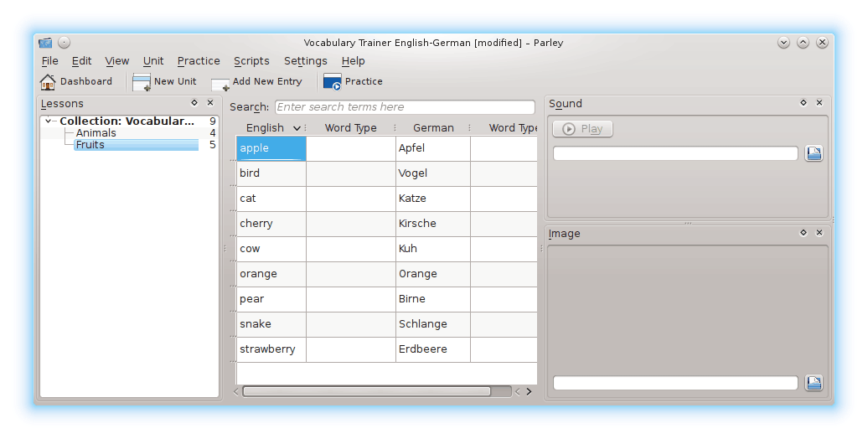The width and height of the screenshot is (868, 439).
Task: Select the 'Birne' cell
Action: (x=433, y=299)
